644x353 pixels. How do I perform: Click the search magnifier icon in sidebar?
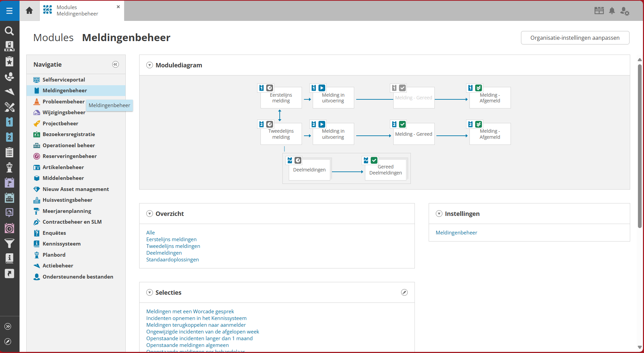9,31
